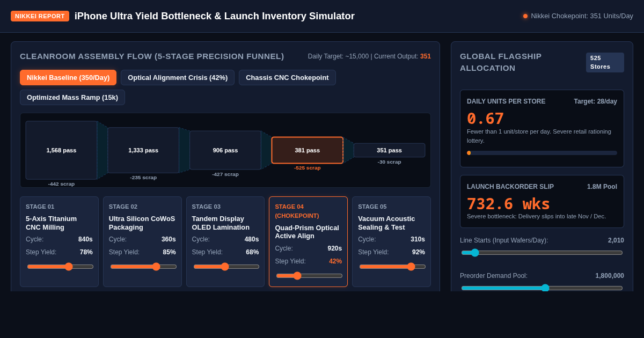The height and width of the screenshot is (338, 644).
Task: Click the 480s cycle value in Stage 03
Action: (x=252, y=239)
